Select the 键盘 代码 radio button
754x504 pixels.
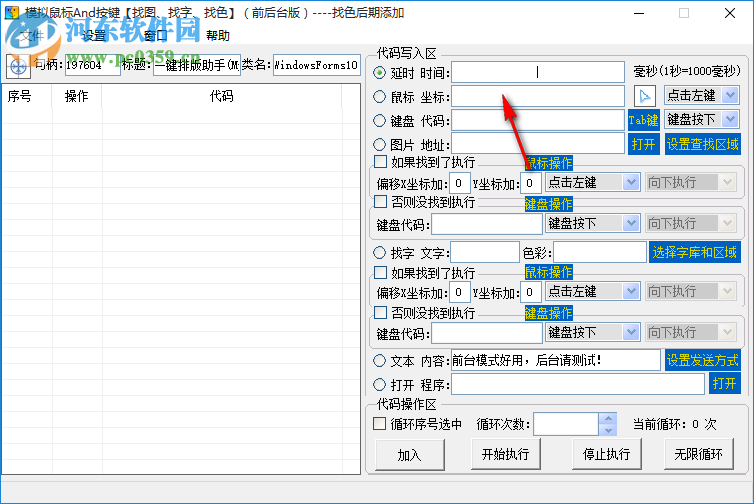tap(379, 120)
